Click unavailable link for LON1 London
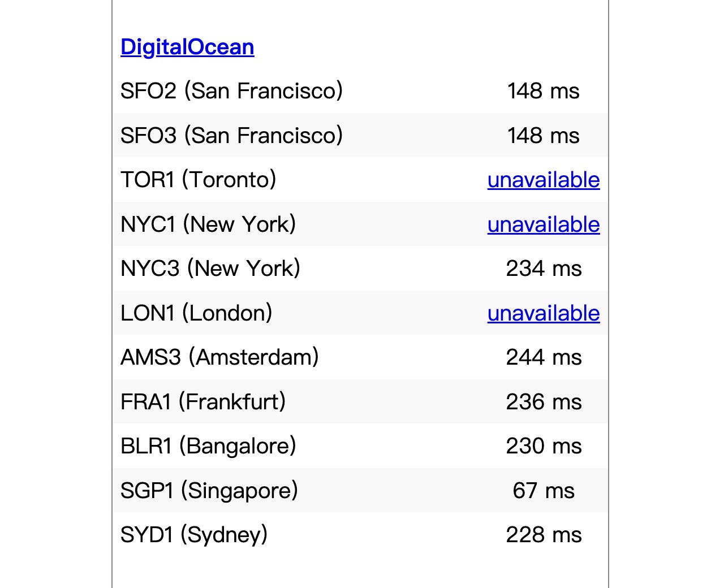This screenshot has width=724, height=588. [x=544, y=313]
